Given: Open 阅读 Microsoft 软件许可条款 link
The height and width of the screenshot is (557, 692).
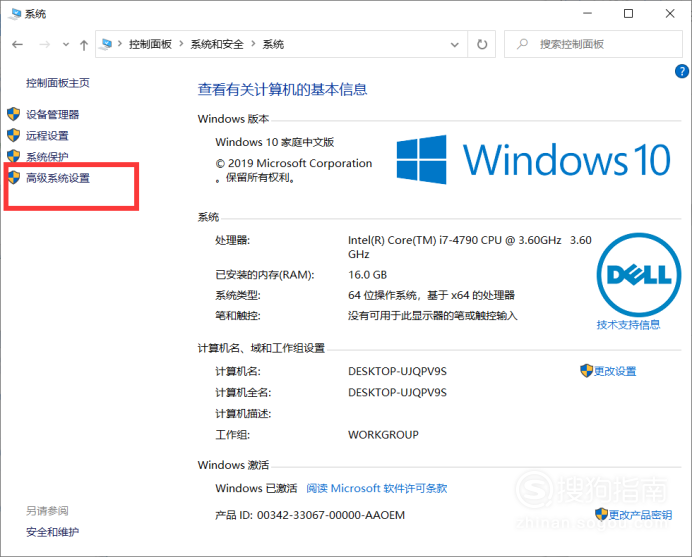Looking at the screenshot, I should pos(376,489).
